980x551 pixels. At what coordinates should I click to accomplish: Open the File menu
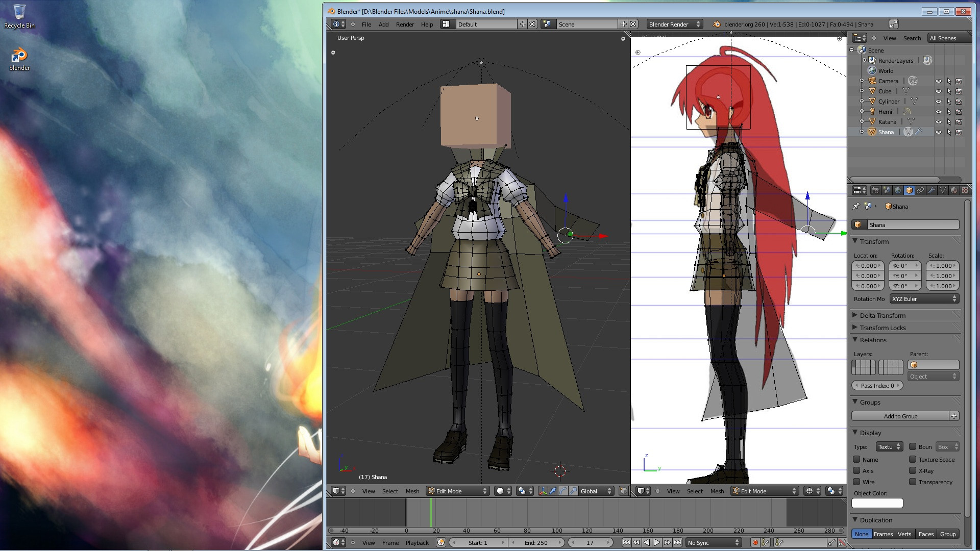[366, 24]
